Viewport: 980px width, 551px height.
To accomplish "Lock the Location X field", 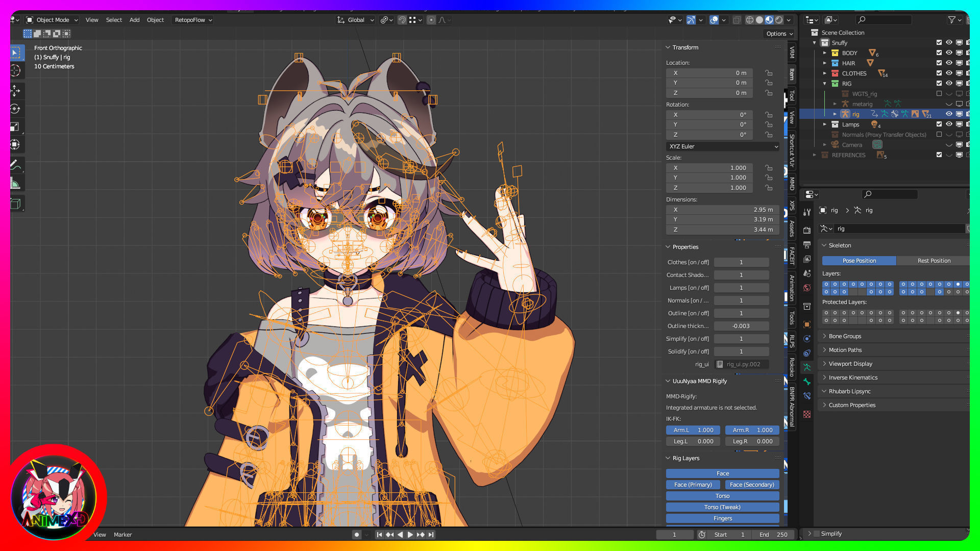I will pyautogui.click(x=769, y=73).
